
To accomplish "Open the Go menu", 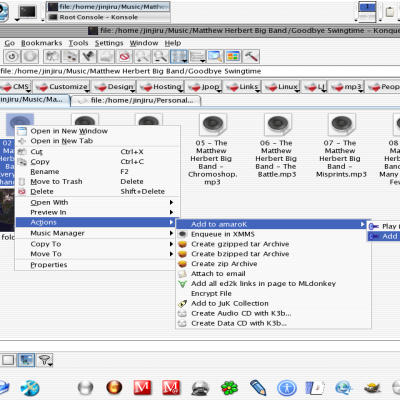I will coord(9,43).
